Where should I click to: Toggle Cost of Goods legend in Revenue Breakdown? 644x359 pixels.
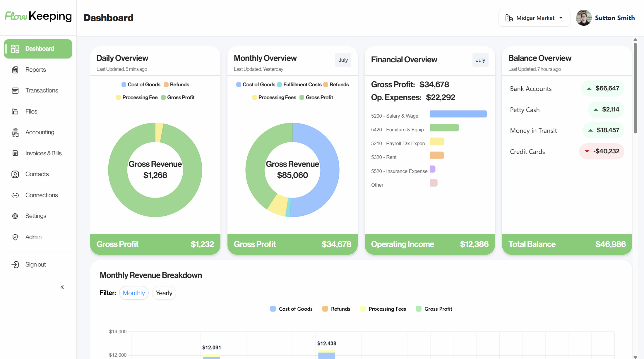tap(291, 309)
